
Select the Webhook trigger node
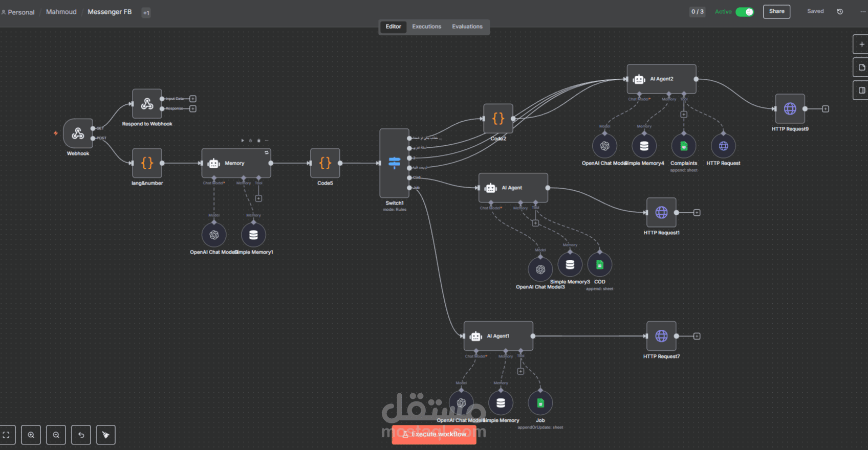(78, 133)
